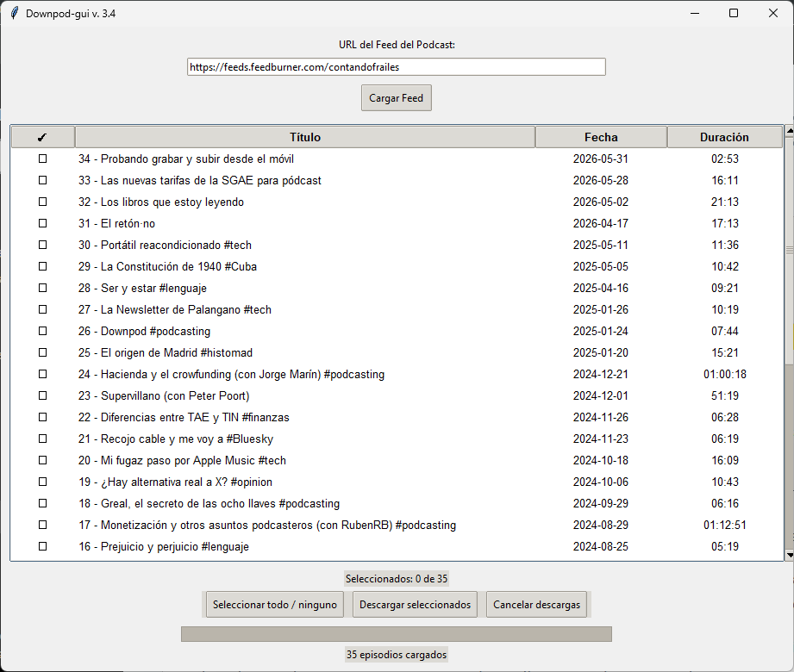Image resolution: width=794 pixels, height=672 pixels.
Task: Click 'Seleccionados: 0 de 35' label
Action: 397,578
